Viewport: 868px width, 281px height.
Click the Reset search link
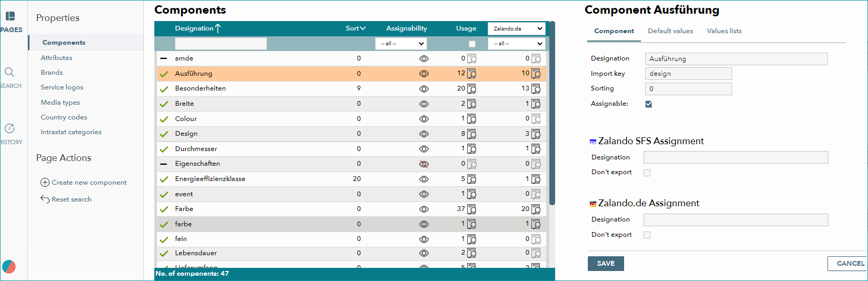(72, 199)
